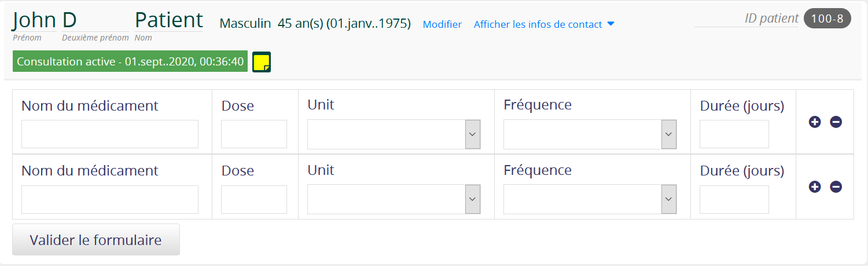Focus the second row Dose field
The image size is (868, 267).
pyautogui.click(x=254, y=199)
